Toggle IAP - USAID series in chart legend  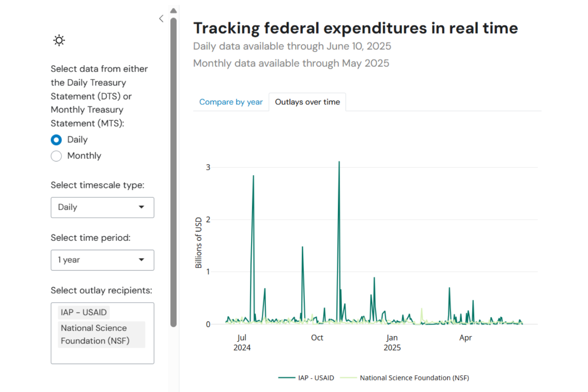(x=316, y=378)
